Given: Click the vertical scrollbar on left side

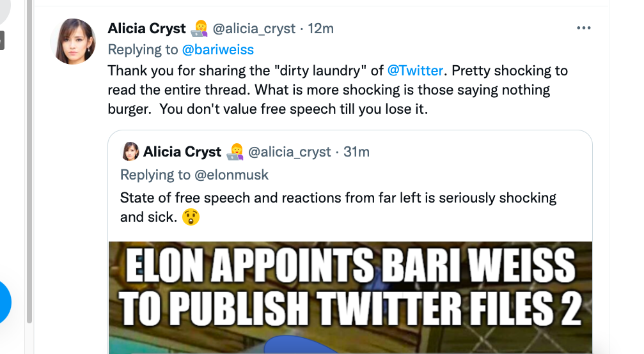Looking at the screenshot, I should click(29, 162).
